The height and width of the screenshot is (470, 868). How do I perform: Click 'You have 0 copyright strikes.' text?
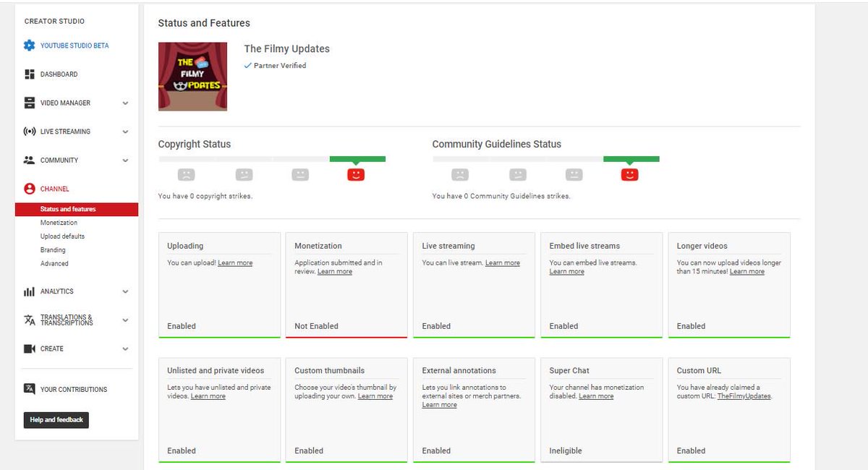pyautogui.click(x=205, y=196)
